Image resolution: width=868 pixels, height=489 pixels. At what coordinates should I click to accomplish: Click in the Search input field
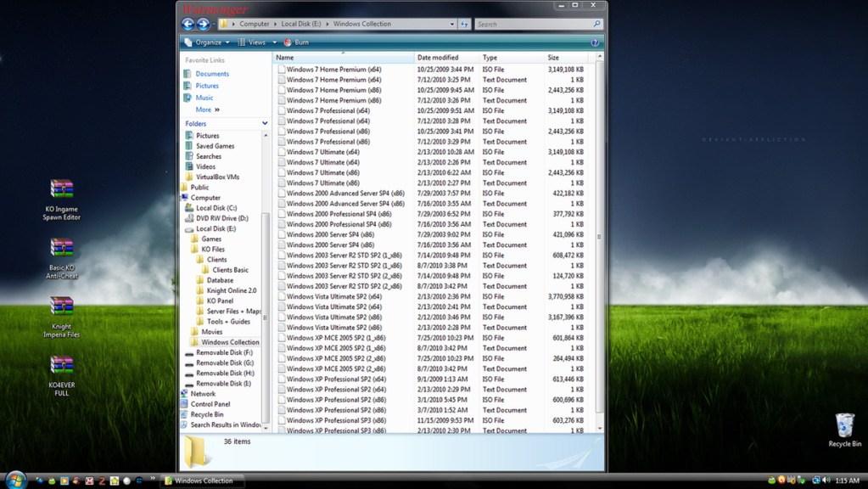533,25
